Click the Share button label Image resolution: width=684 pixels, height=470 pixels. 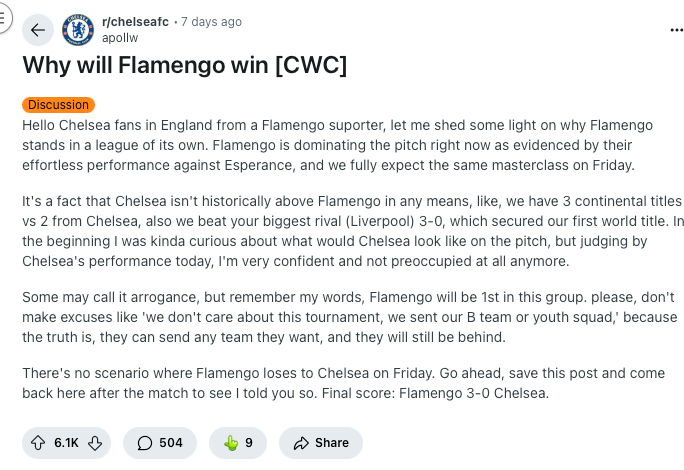pos(332,443)
